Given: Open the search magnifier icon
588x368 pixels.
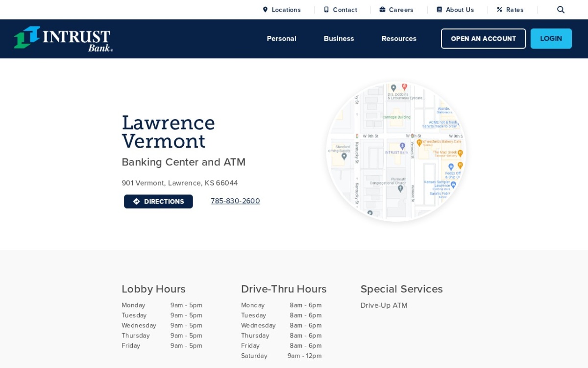Looking at the screenshot, I should click(x=561, y=10).
